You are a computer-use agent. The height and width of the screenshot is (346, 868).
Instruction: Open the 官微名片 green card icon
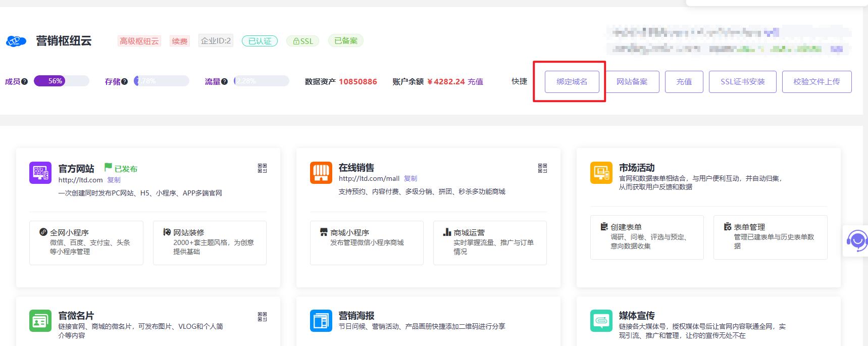pos(40,321)
